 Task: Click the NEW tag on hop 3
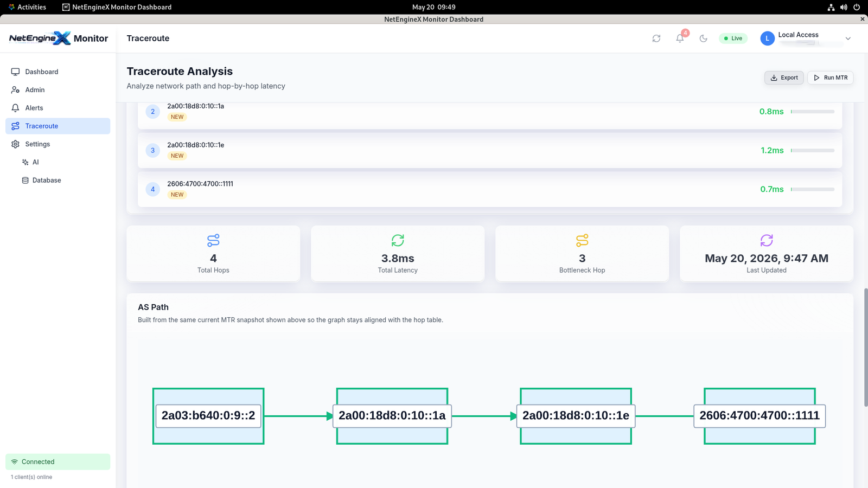pos(177,156)
